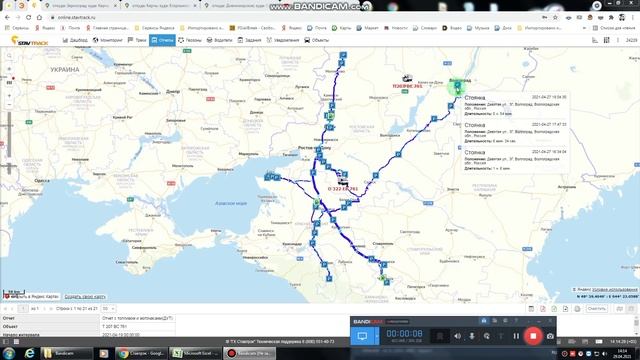Click the map geolocation button
This screenshot has width=640, height=360.
[9, 69]
